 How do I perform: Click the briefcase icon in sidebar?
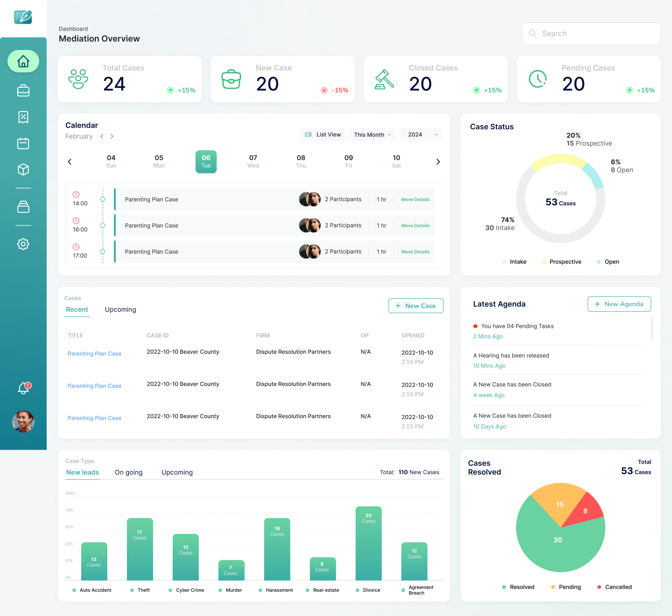(x=23, y=91)
